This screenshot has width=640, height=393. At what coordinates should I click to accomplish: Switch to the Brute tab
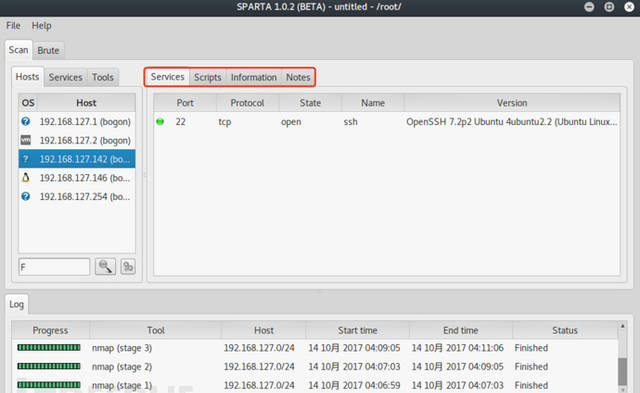click(48, 50)
